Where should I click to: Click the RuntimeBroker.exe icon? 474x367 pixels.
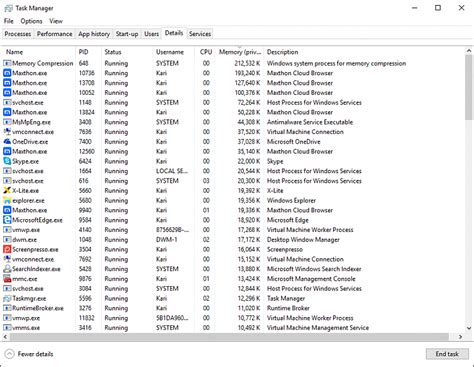click(7, 308)
